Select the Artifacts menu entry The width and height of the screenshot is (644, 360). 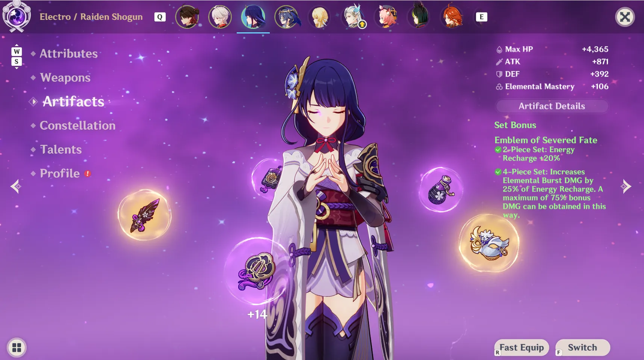(73, 101)
